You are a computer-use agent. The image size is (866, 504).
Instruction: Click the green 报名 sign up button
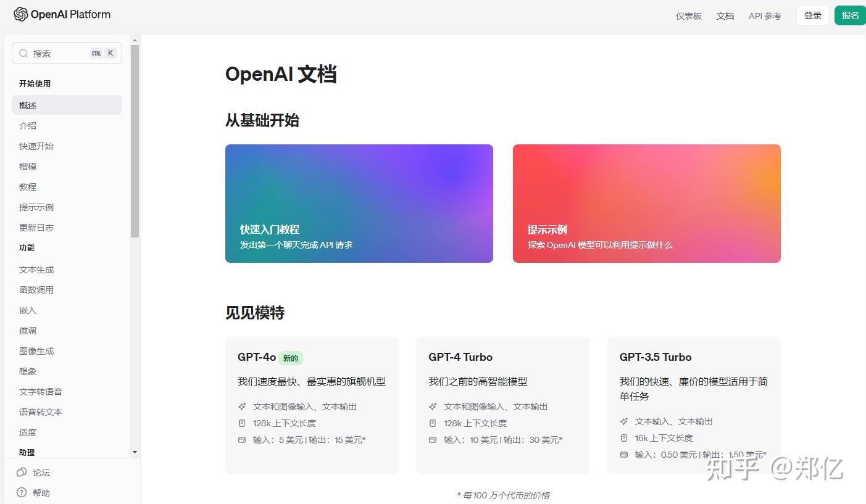click(850, 15)
